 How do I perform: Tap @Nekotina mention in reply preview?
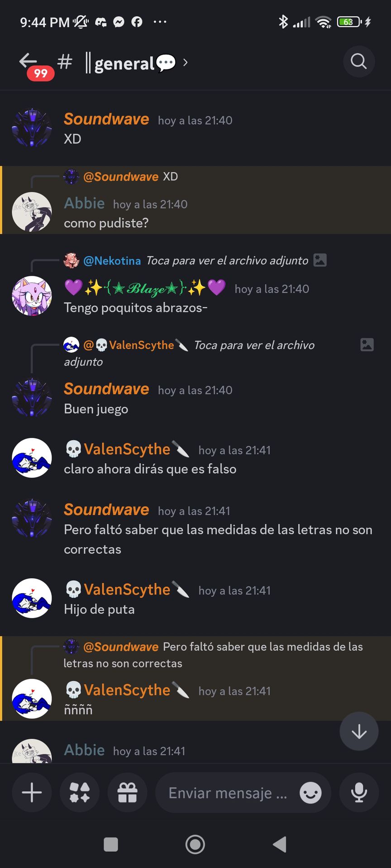112,261
